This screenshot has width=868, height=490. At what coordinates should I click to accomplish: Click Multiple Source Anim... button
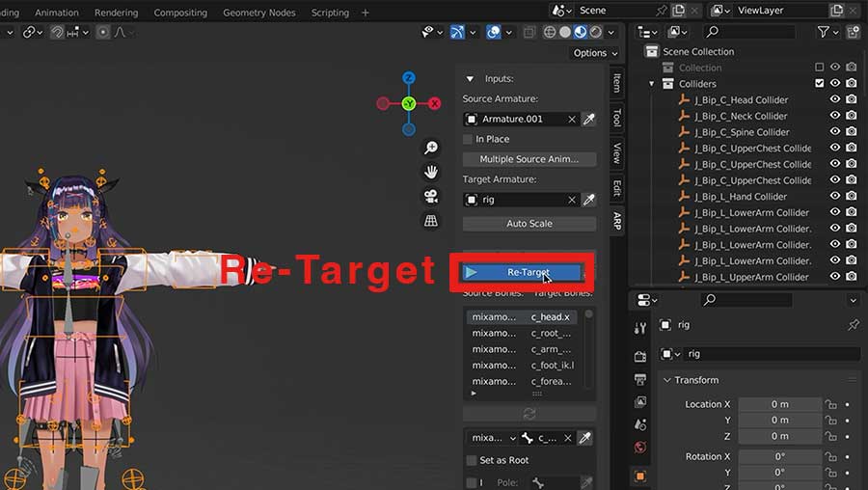tap(529, 159)
